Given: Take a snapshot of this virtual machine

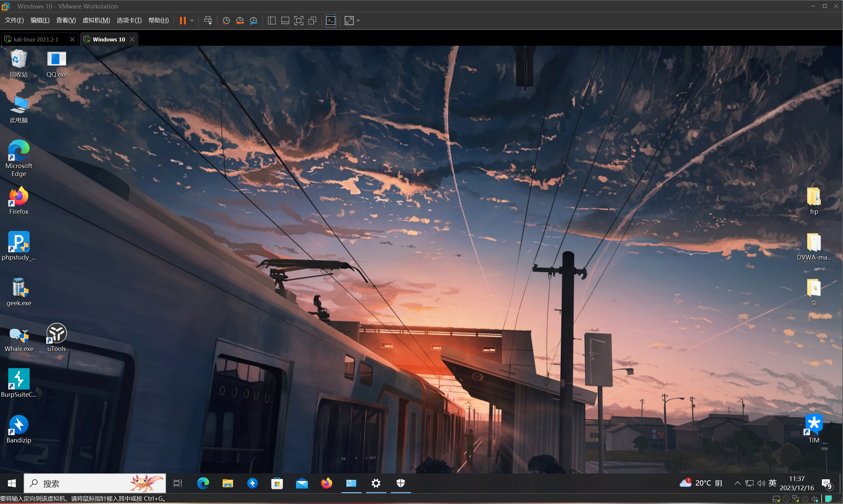Looking at the screenshot, I should 226,21.
